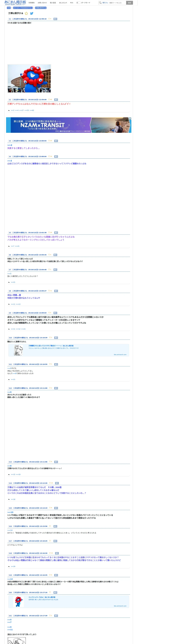Follow the >>19 reply link under post 13
194x644 pixels.
(18, 475)
